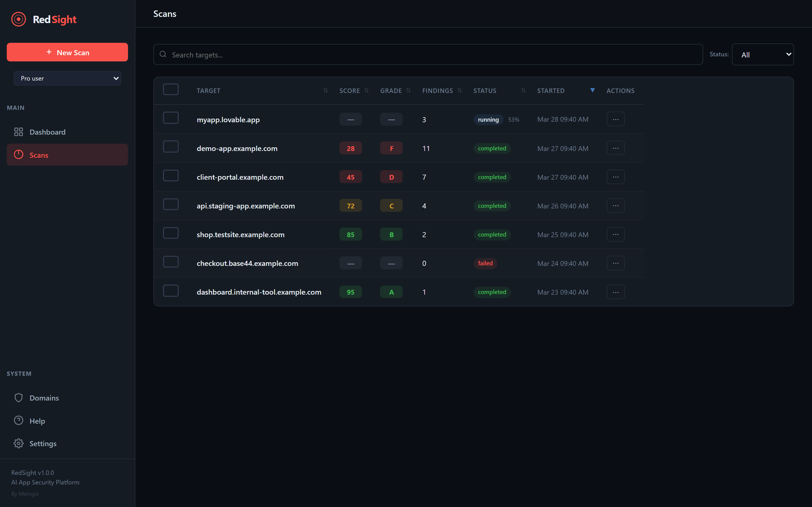Click the RedSight target logo icon
Image resolution: width=812 pixels, height=507 pixels.
[18, 19]
